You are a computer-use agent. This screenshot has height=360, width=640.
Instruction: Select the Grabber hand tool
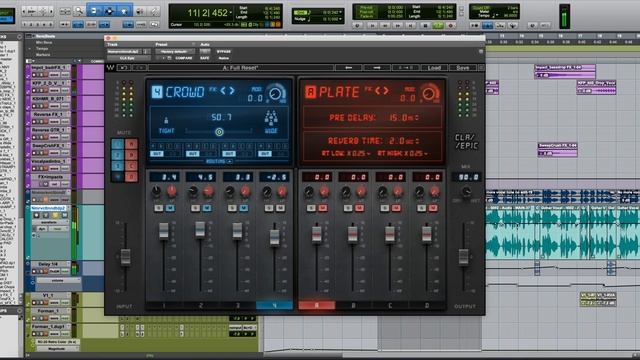tap(124, 11)
